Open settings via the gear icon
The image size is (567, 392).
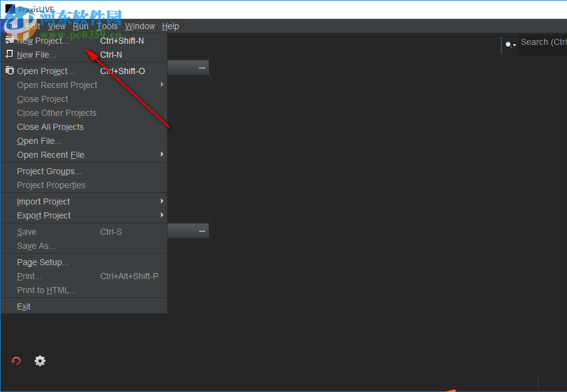tap(40, 360)
